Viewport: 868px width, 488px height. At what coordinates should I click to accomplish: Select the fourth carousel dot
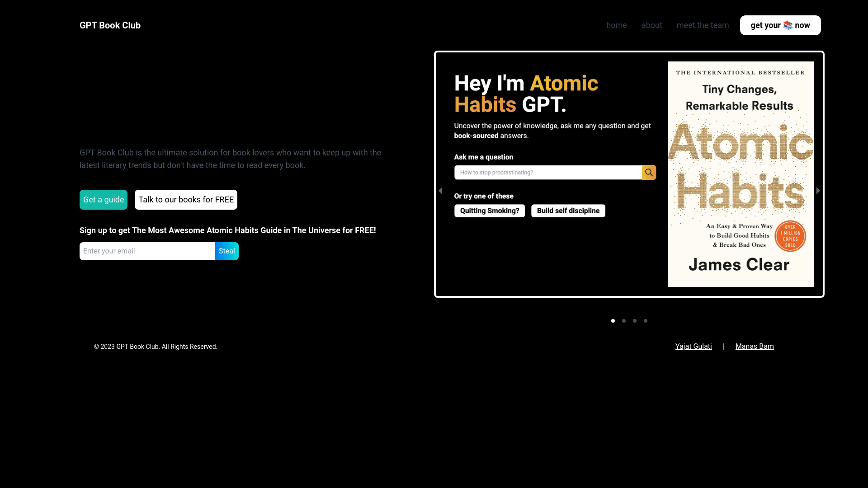pyautogui.click(x=646, y=321)
